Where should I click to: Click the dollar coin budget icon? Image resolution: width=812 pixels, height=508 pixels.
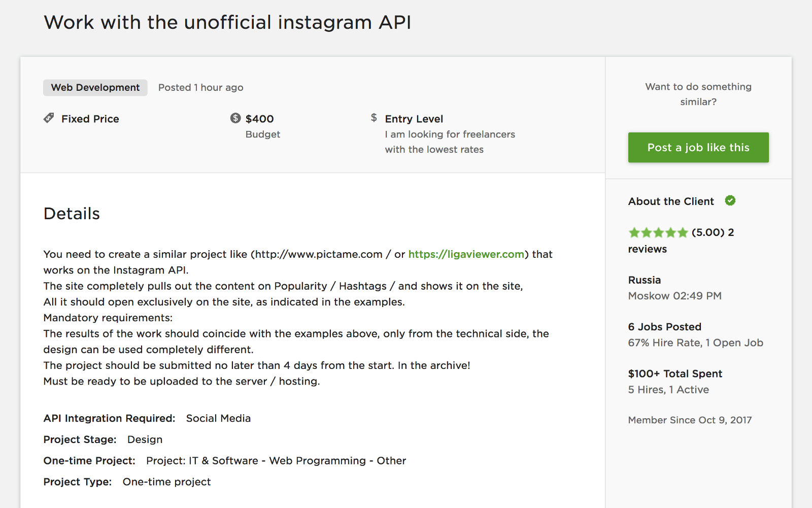235,118
